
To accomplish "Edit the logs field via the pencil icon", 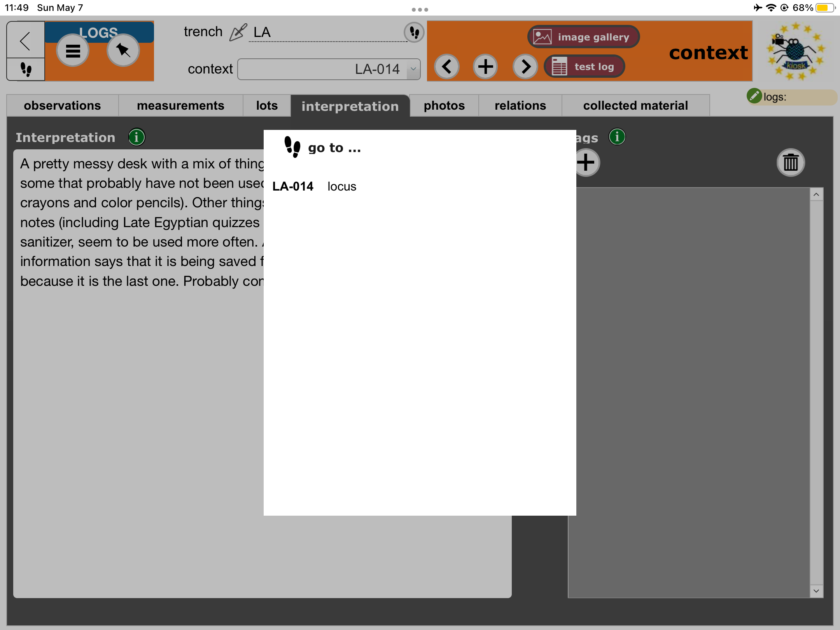I will [755, 97].
